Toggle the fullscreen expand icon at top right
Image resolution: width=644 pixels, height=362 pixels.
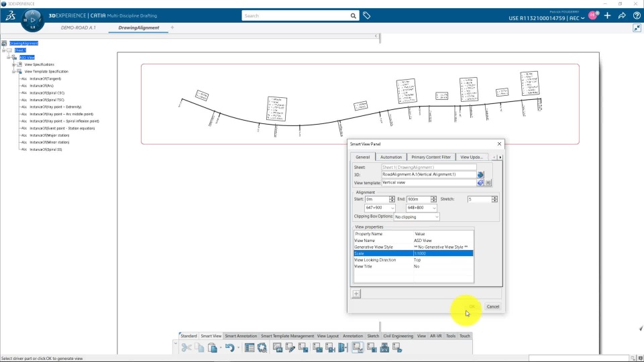(x=637, y=28)
